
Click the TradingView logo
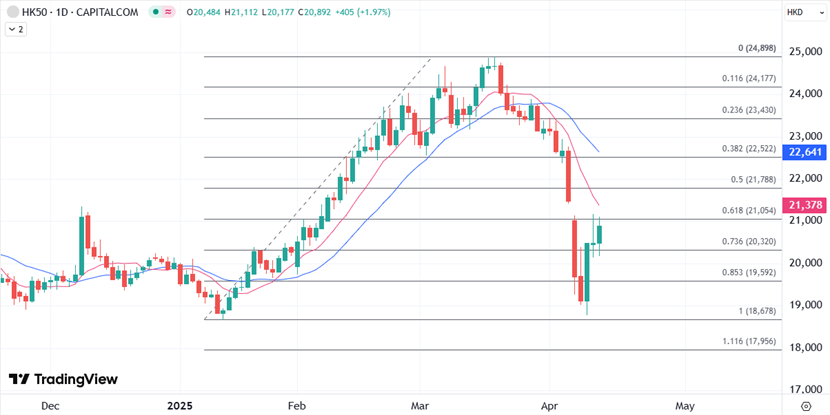click(63, 379)
